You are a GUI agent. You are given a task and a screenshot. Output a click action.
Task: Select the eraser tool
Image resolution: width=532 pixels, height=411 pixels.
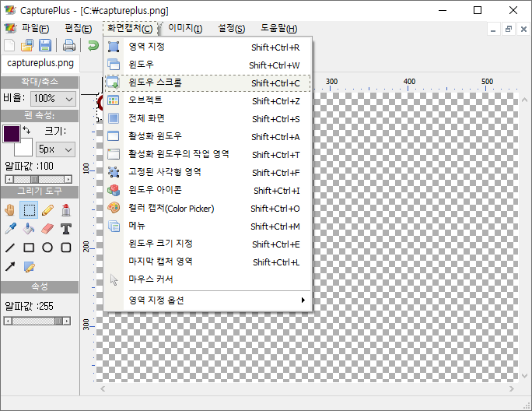click(x=47, y=229)
